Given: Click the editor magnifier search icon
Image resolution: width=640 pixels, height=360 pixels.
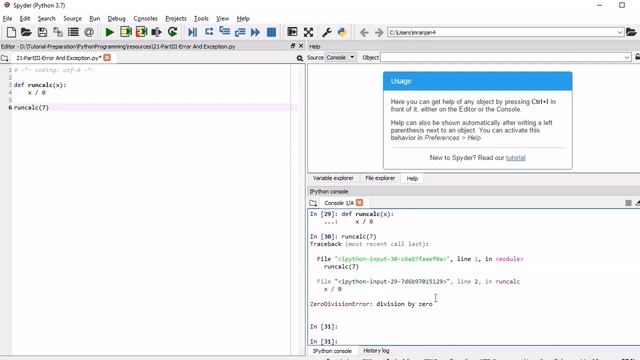Looking at the screenshot, I should point(300,58).
